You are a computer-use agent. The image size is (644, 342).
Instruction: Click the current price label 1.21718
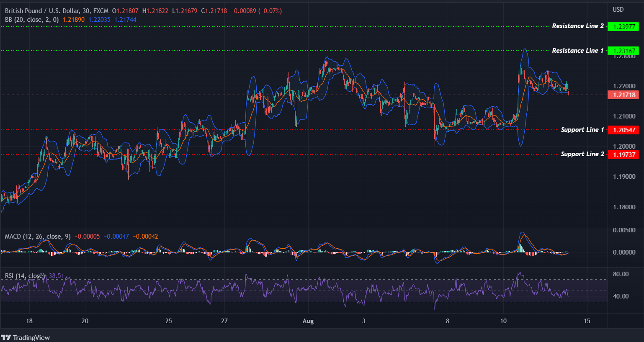point(623,95)
